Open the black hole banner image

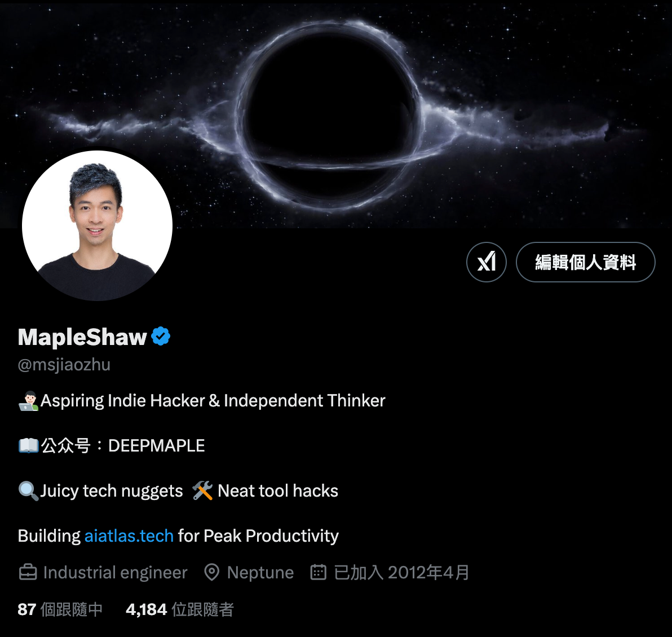(336, 114)
